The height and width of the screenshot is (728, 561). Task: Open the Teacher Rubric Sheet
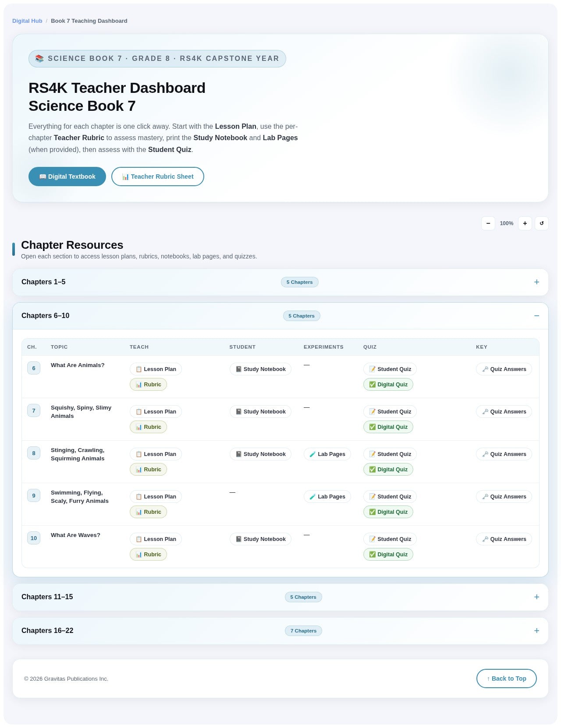coord(158,177)
